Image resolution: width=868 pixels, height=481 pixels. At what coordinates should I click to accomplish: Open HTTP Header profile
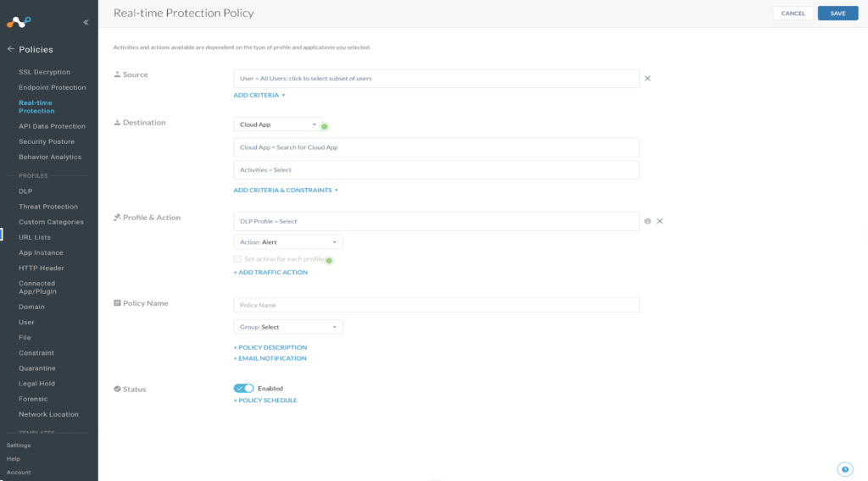tap(42, 268)
